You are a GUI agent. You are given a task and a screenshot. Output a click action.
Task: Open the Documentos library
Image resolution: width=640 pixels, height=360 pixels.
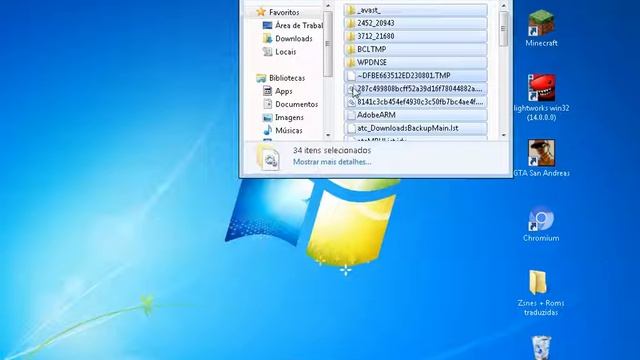click(x=297, y=104)
